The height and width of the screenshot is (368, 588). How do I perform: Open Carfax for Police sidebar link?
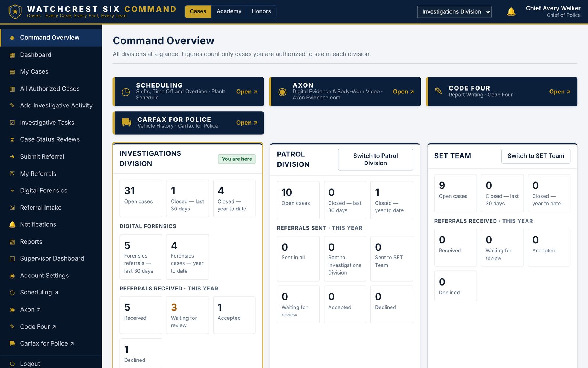tap(51, 344)
